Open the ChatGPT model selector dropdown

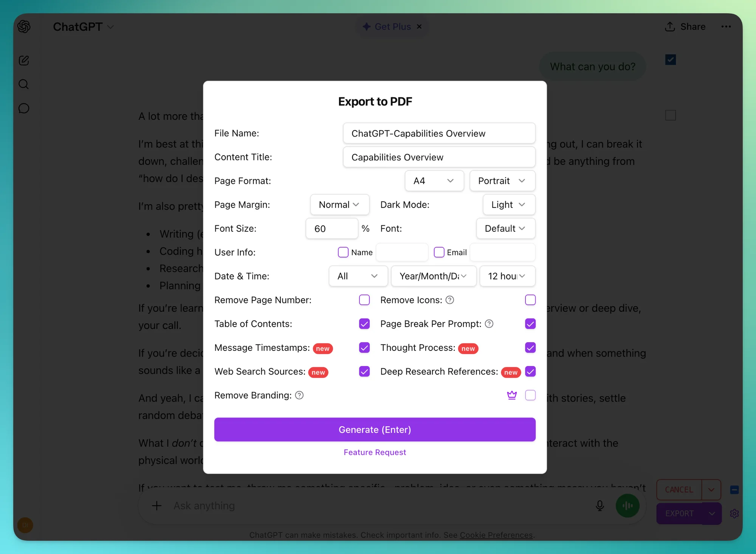pos(84,27)
